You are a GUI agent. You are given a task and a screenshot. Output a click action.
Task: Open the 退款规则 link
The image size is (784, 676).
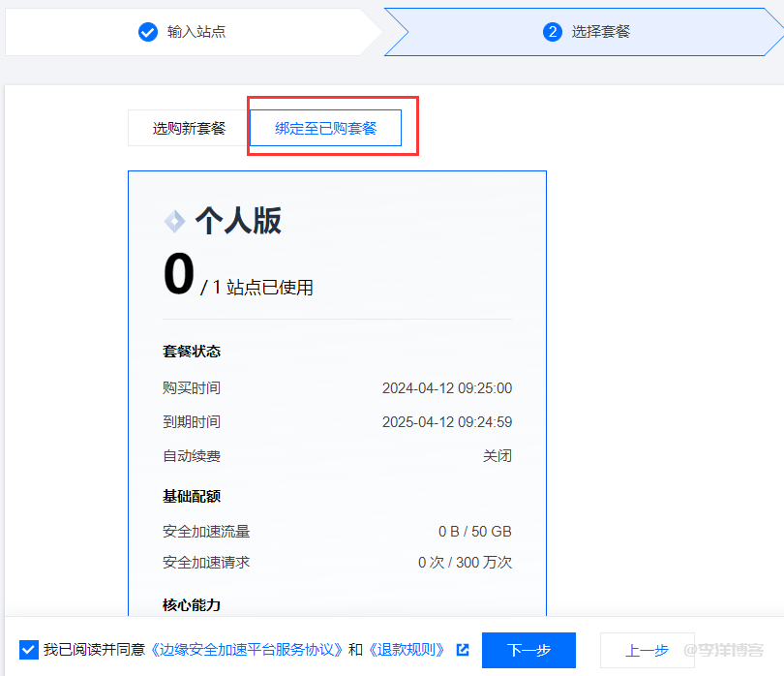(x=407, y=650)
